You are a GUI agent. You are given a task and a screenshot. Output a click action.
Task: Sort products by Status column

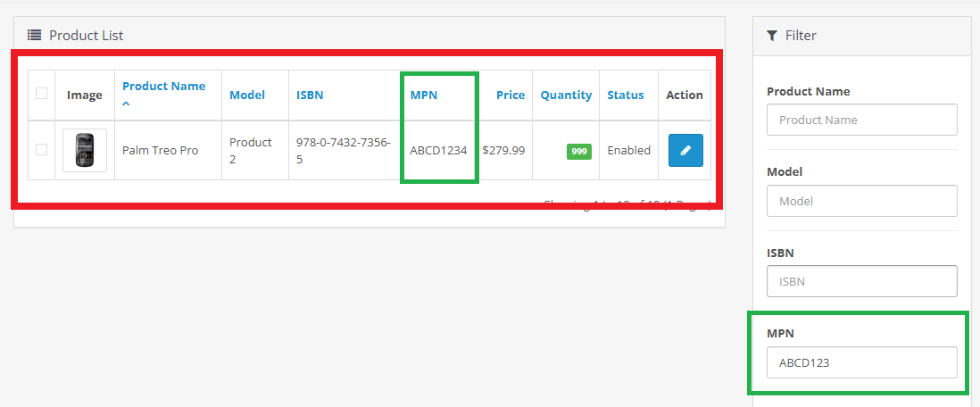(626, 95)
